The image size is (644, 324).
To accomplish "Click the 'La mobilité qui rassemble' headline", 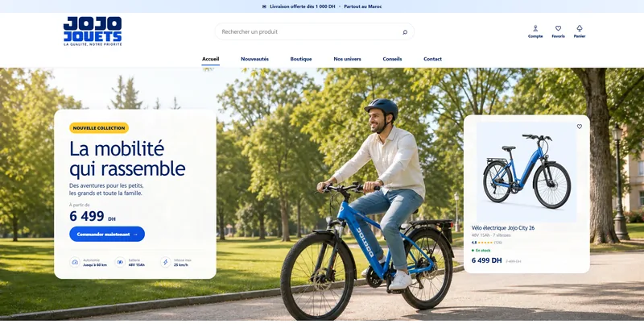I will [x=127, y=159].
